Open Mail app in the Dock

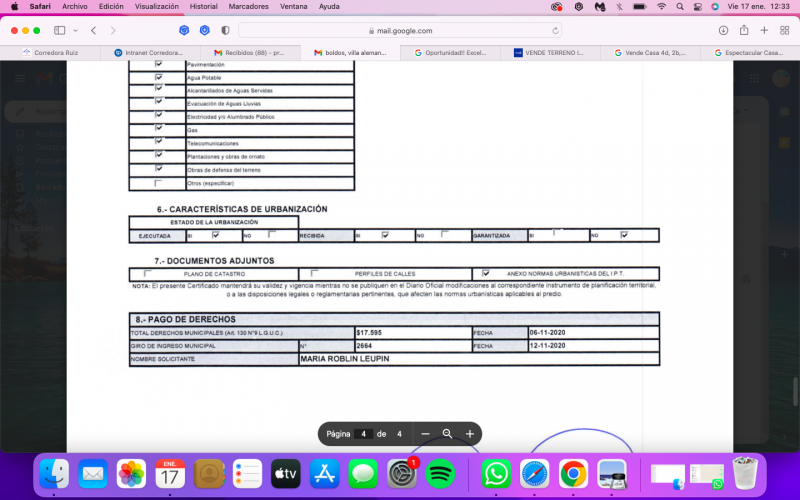93,474
